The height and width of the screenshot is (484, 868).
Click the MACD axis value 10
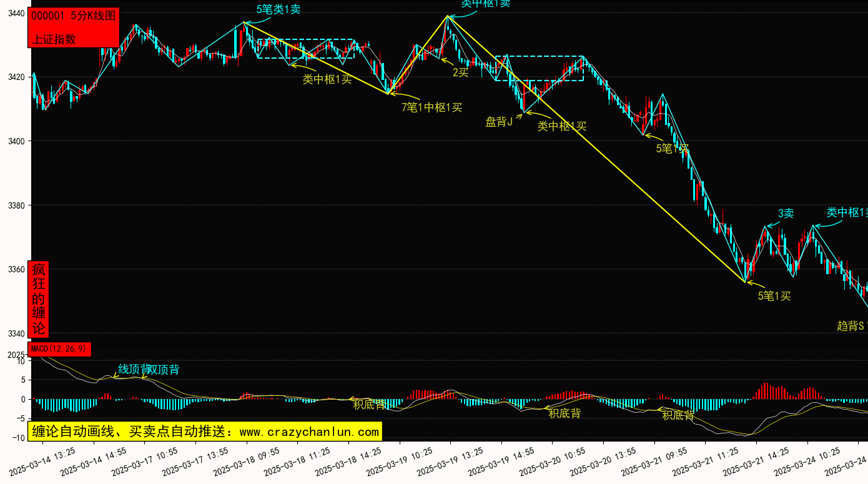click(21, 361)
